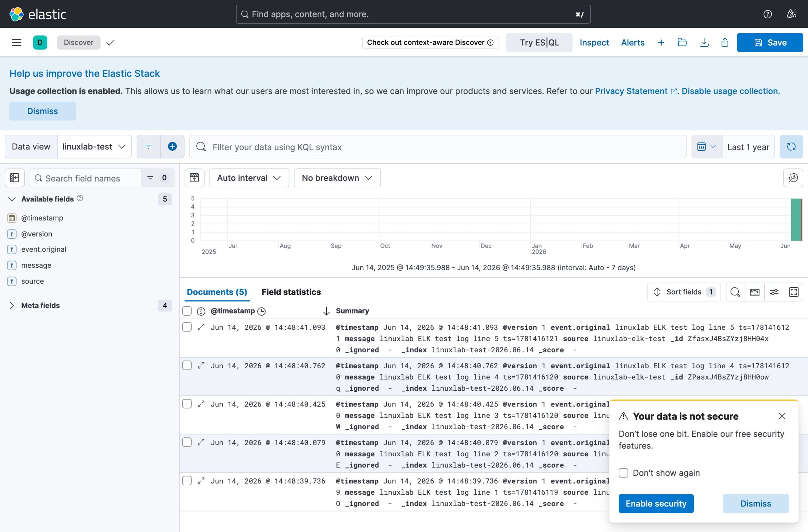Select the 14:48:41.093 row checkbox

point(187,327)
